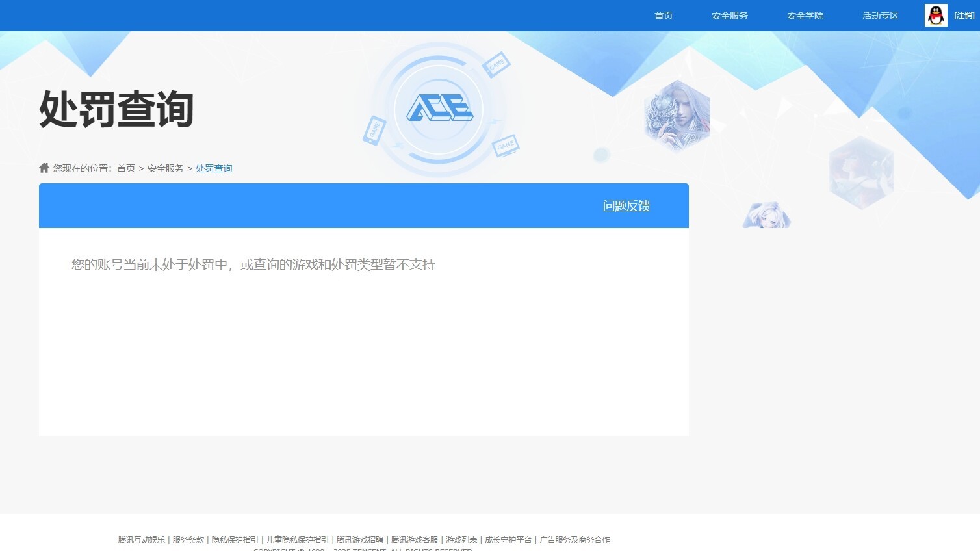Visit the 腾讯游戏客服 footer link

coord(415,540)
